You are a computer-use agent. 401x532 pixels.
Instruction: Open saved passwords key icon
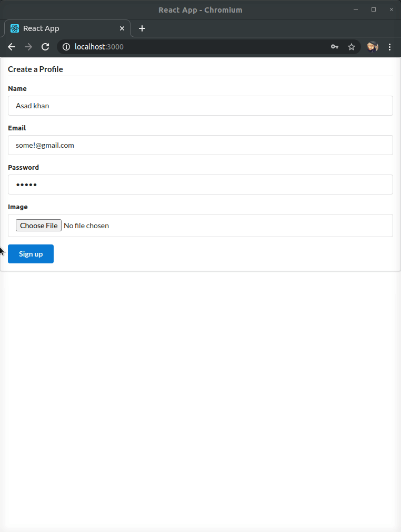coord(335,47)
